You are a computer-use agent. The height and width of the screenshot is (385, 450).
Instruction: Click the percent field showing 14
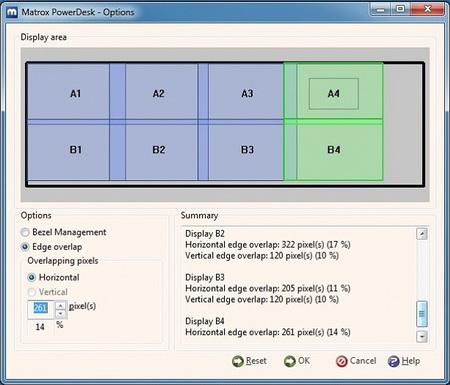pyautogui.click(x=40, y=327)
